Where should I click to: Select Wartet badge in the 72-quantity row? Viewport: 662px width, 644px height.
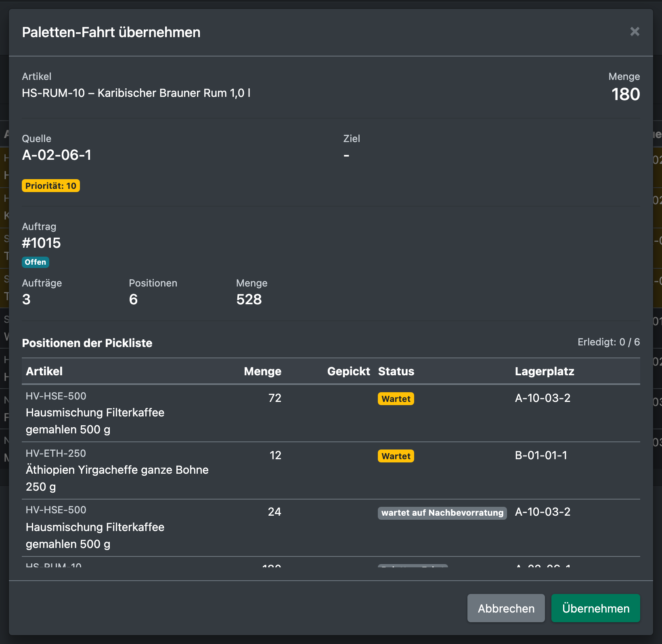[x=396, y=399]
